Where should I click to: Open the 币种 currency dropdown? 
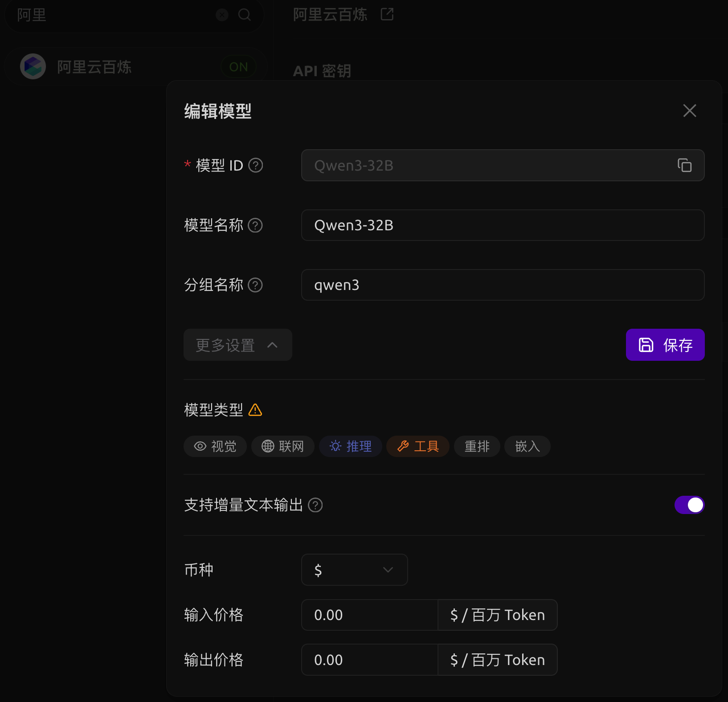[354, 570]
